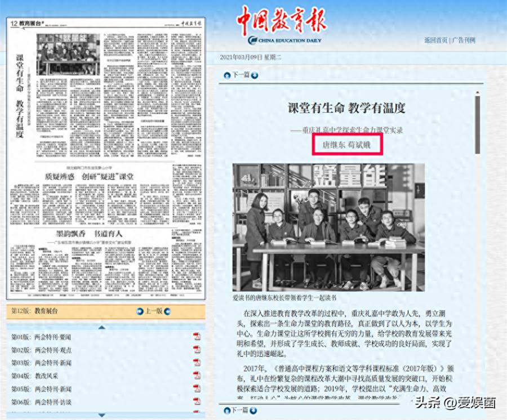Open 质疑辨惑 创研疑进课堂 article on page thumbnail
The height and width of the screenshot is (420, 507).
[x=89, y=177]
